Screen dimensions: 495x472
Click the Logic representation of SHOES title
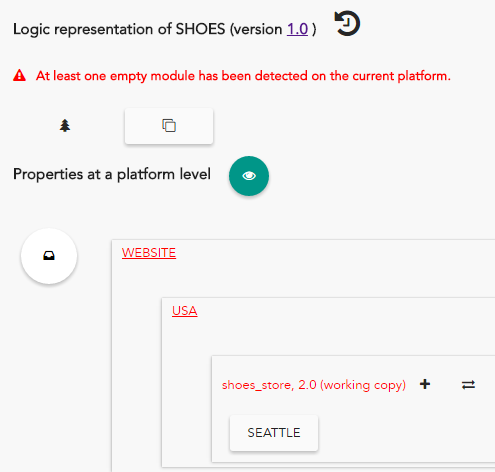pos(165,29)
